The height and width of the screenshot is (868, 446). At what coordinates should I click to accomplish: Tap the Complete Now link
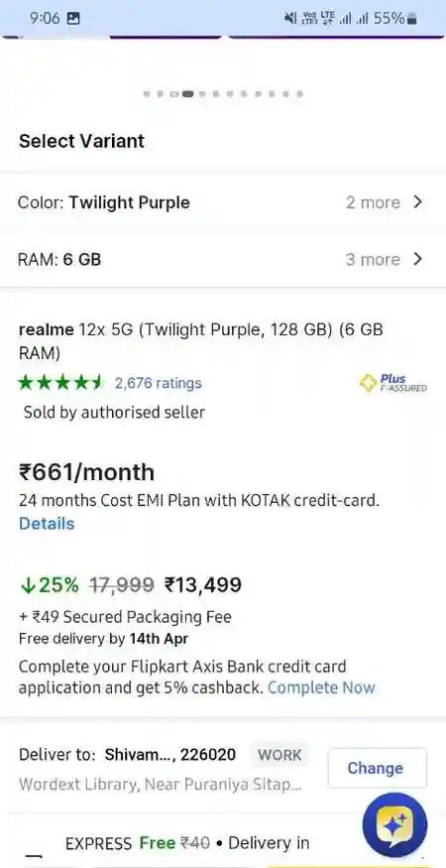(321, 687)
